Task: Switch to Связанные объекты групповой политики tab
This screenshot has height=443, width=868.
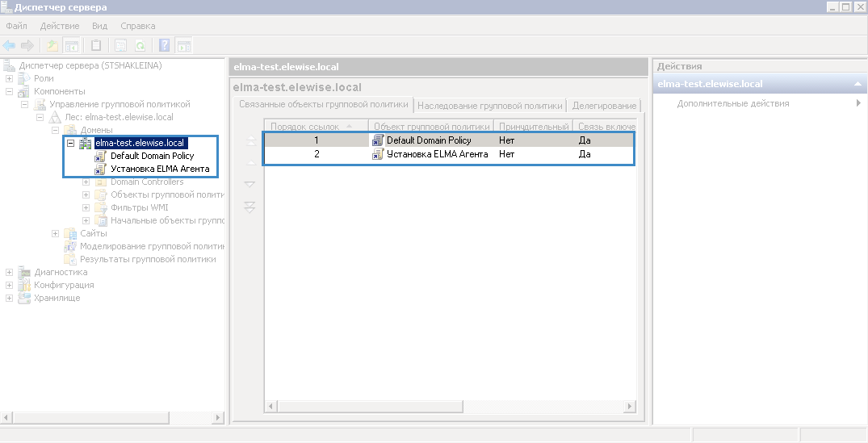Action: [323, 104]
